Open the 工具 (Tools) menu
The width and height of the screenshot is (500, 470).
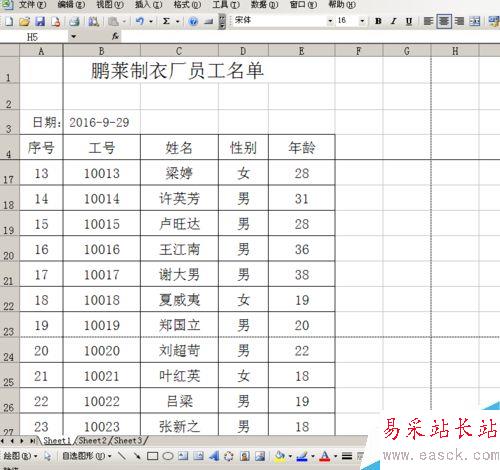point(226,5)
